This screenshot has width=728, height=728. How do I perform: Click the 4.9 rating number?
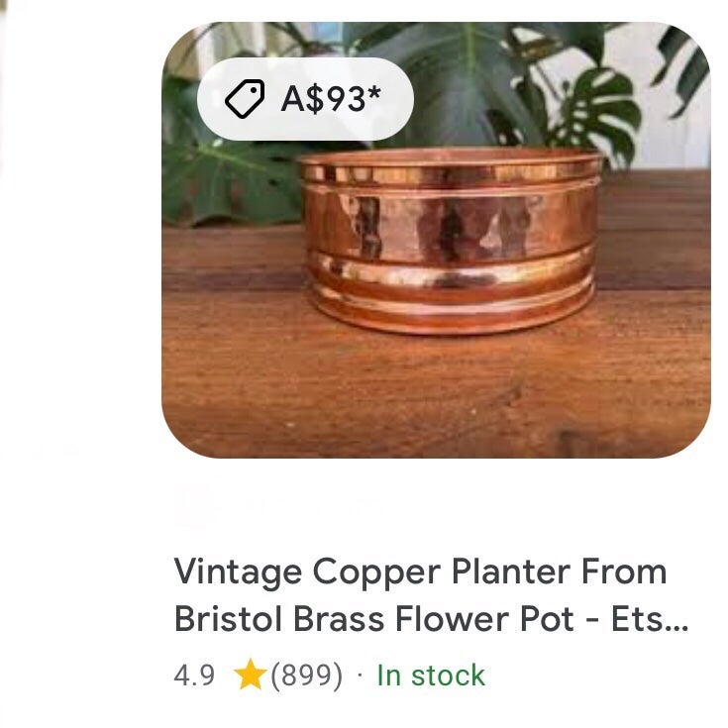194,676
